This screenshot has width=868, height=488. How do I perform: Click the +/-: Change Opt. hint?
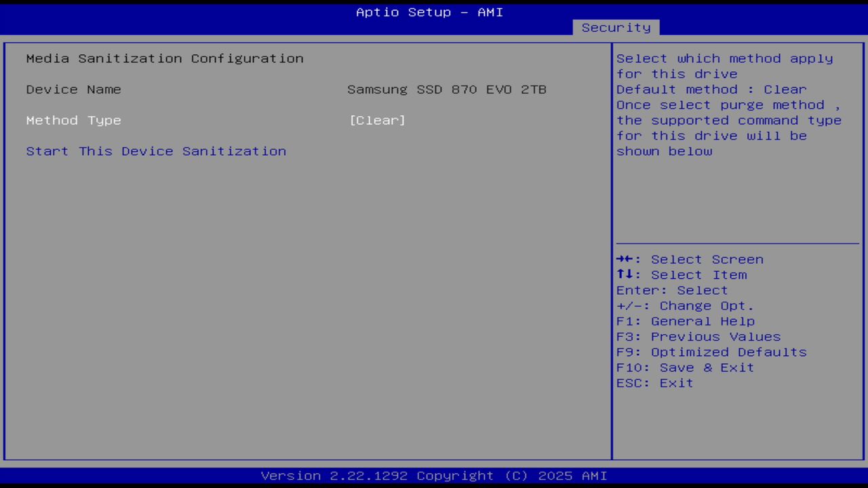coord(686,306)
